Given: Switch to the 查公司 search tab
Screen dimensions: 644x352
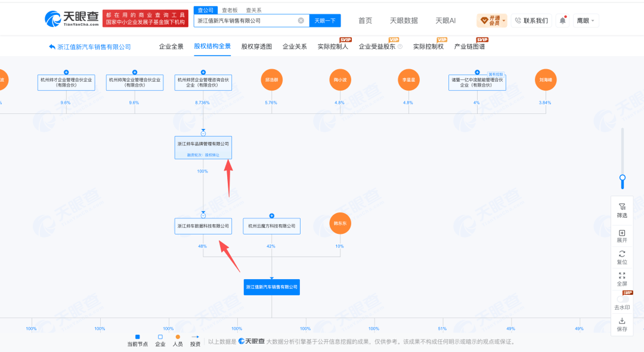Looking at the screenshot, I should coord(205,10).
